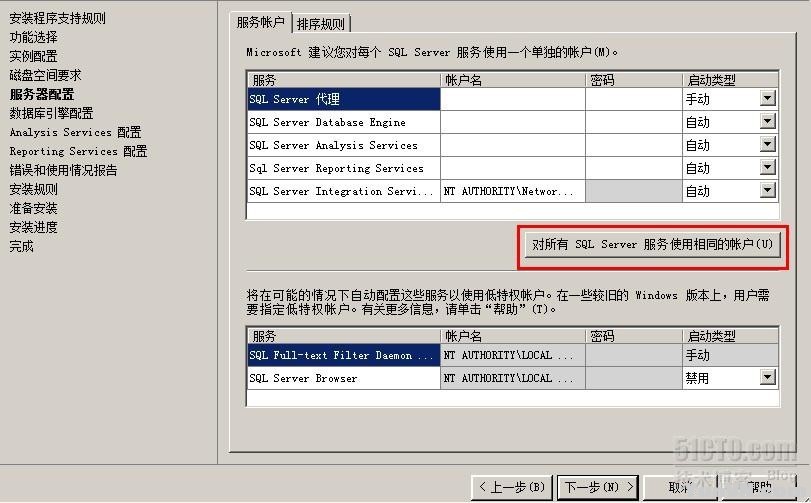Click password field for SQL Server 代理
The width and height of the screenshot is (811, 503).
click(634, 99)
